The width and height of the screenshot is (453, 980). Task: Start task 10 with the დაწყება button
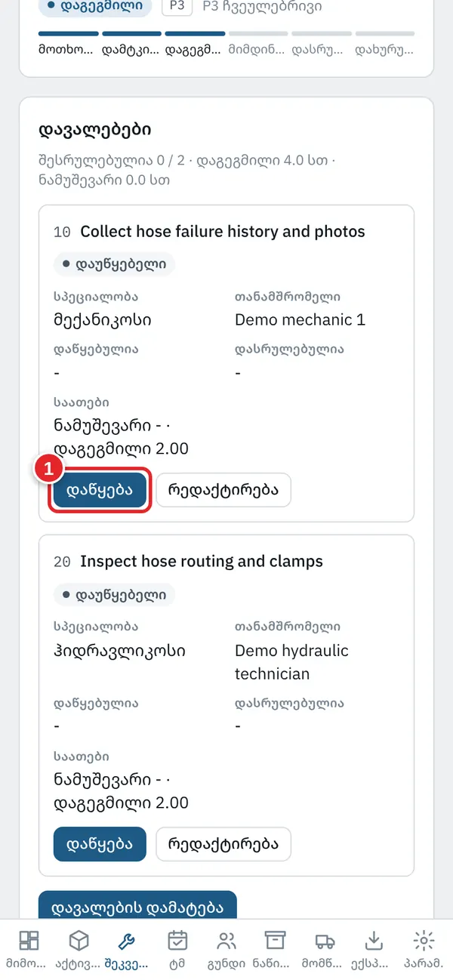click(x=100, y=490)
